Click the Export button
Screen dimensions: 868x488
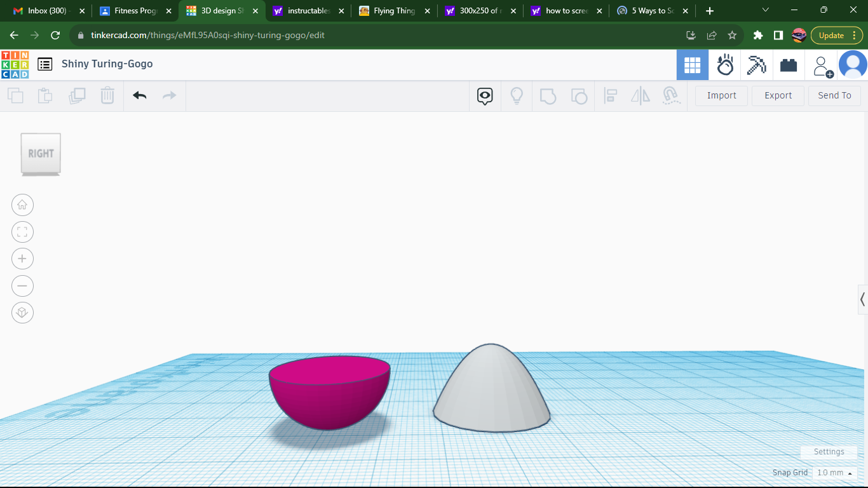point(778,95)
